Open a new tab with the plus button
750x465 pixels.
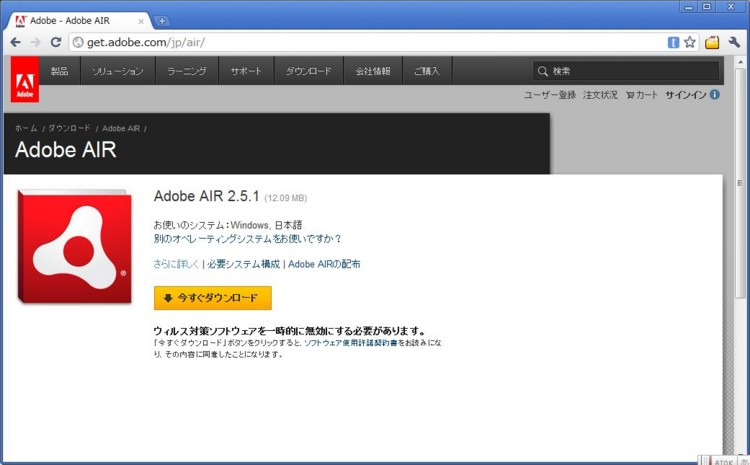click(162, 21)
